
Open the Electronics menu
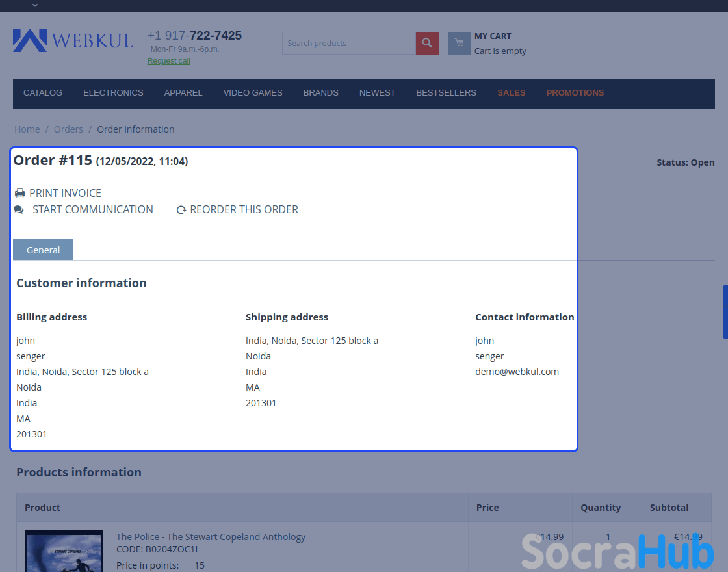pos(113,93)
